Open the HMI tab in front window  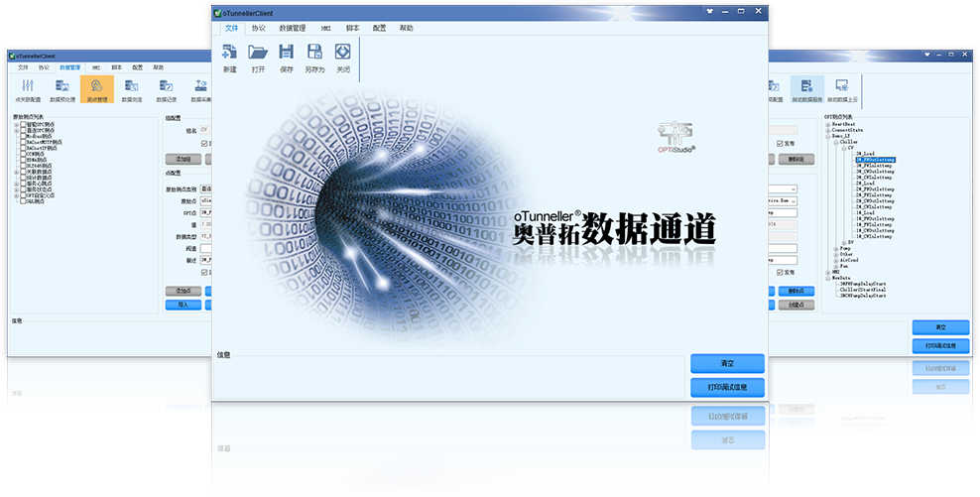[x=325, y=28]
